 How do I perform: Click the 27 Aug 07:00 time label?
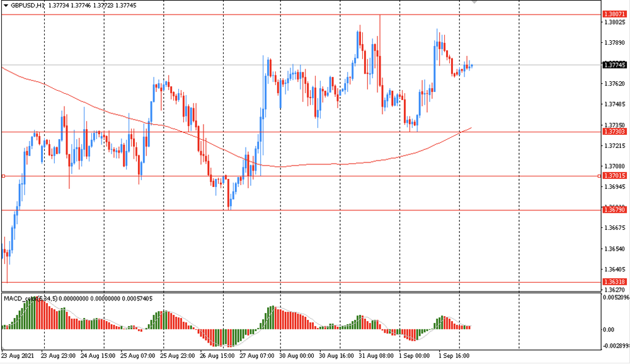(257, 356)
